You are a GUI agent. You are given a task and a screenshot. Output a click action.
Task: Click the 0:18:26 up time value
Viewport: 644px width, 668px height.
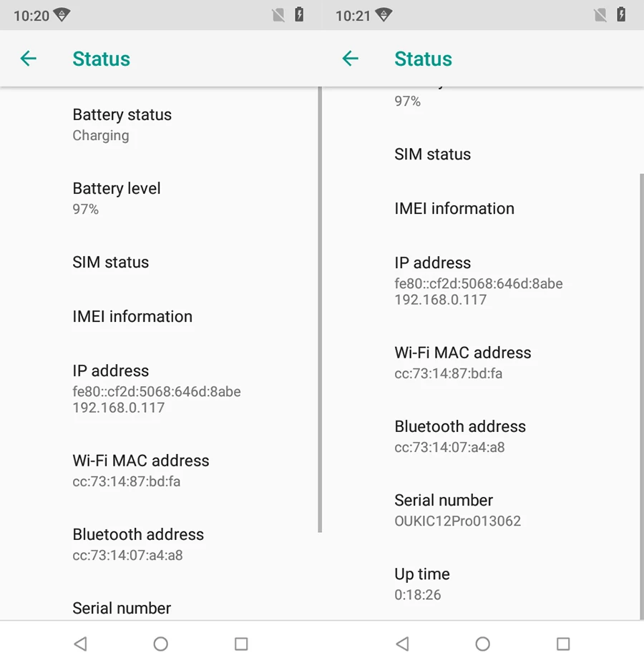coord(418,595)
